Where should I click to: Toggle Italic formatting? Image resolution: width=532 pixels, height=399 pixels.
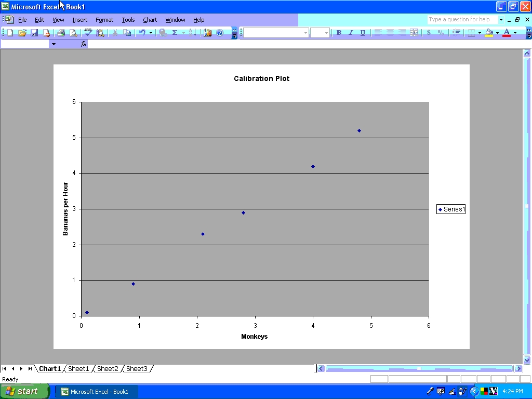click(x=351, y=32)
